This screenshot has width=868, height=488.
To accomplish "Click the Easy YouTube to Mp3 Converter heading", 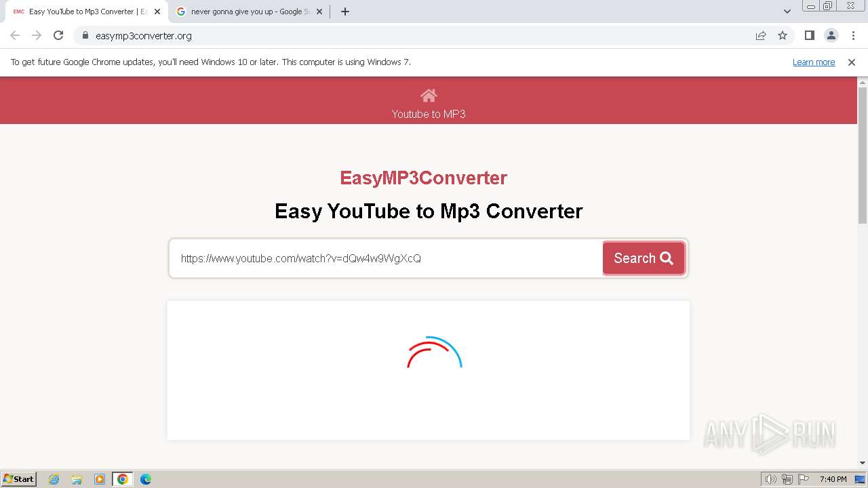I will coord(429,211).
